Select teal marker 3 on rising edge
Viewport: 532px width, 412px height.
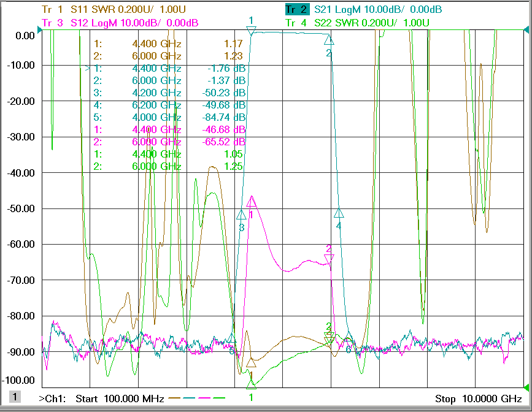coord(241,215)
